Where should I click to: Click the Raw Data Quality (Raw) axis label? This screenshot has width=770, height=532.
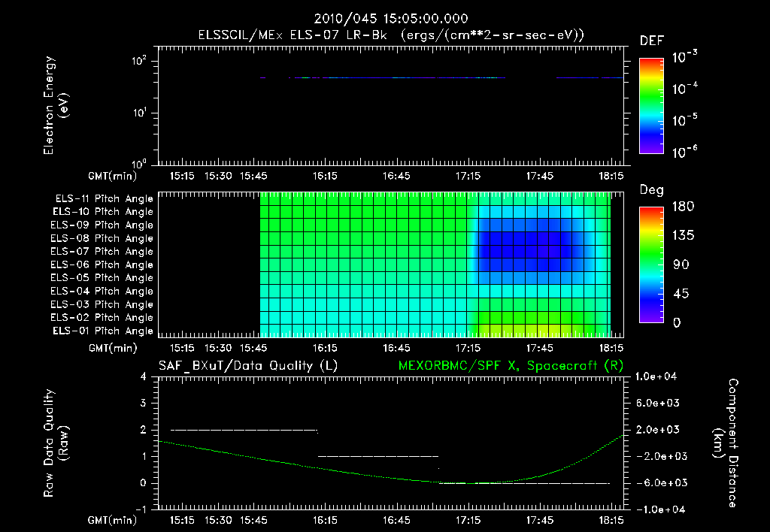click(x=56, y=443)
